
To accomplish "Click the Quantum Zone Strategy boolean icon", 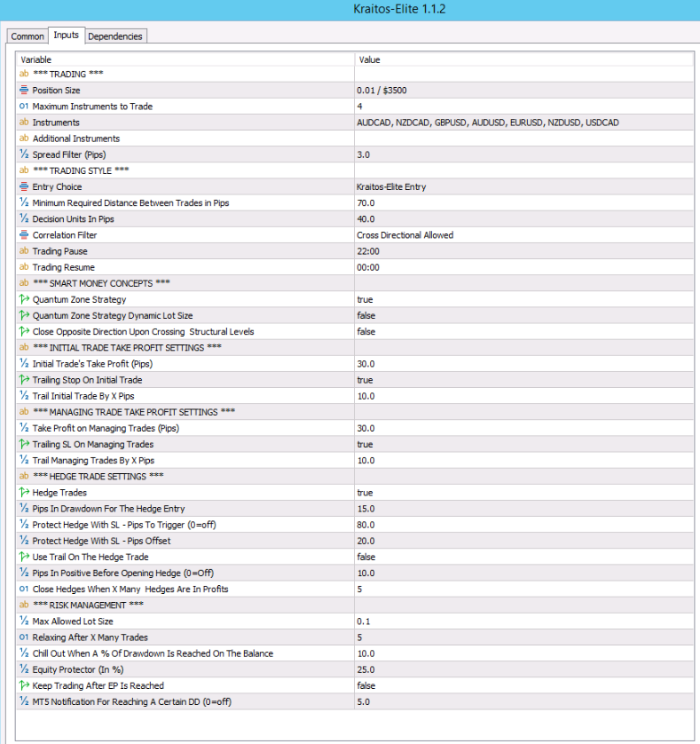I will click(24, 299).
